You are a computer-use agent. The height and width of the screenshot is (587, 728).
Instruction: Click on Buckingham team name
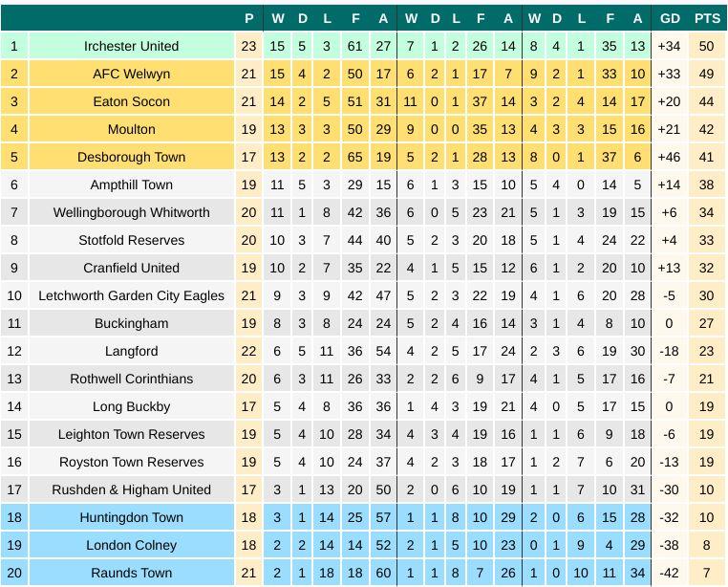131,323
